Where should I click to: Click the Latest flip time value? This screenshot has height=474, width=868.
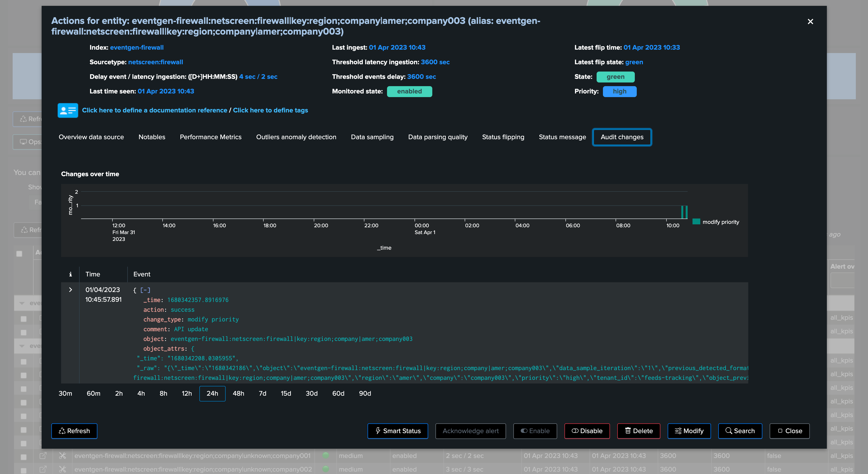652,47
